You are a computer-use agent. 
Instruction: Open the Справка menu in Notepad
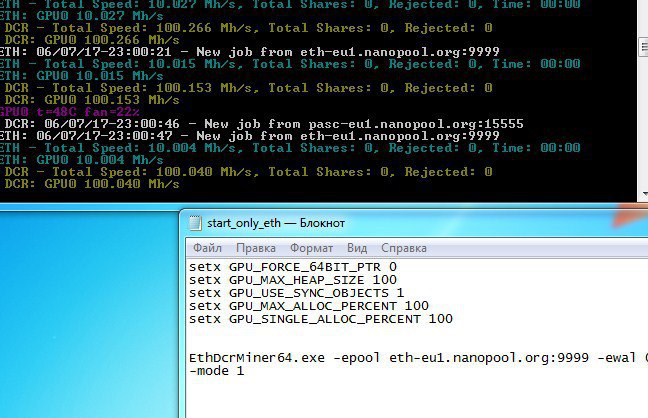click(x=404, y=248)
